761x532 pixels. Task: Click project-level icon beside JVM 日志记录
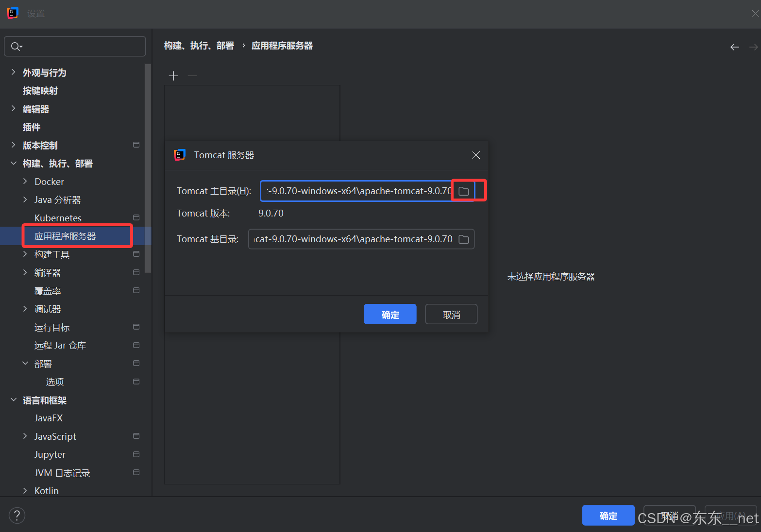click(136, 472)
